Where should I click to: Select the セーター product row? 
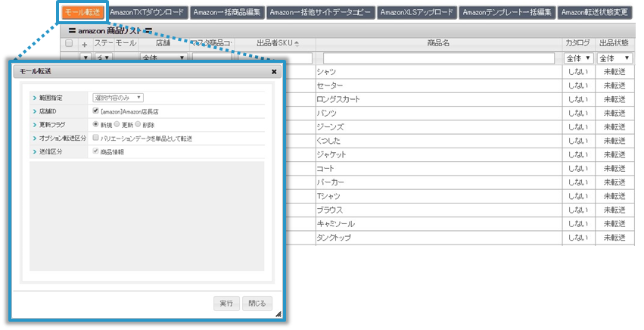[439, 86]
